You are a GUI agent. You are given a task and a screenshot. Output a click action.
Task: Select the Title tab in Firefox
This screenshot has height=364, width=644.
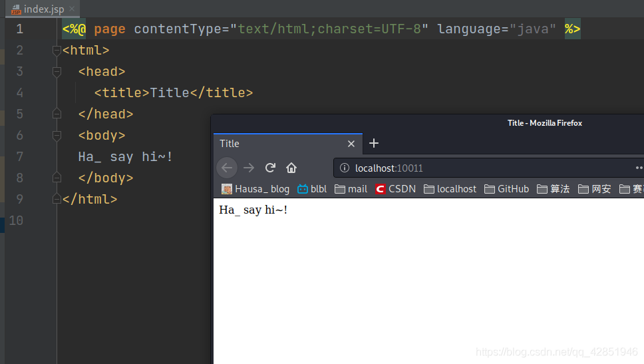279,144
